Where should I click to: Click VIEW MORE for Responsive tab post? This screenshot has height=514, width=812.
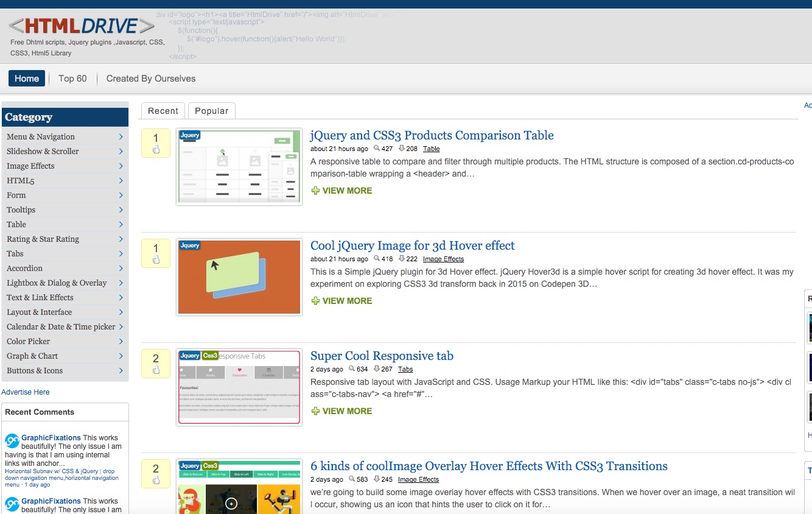347,411
